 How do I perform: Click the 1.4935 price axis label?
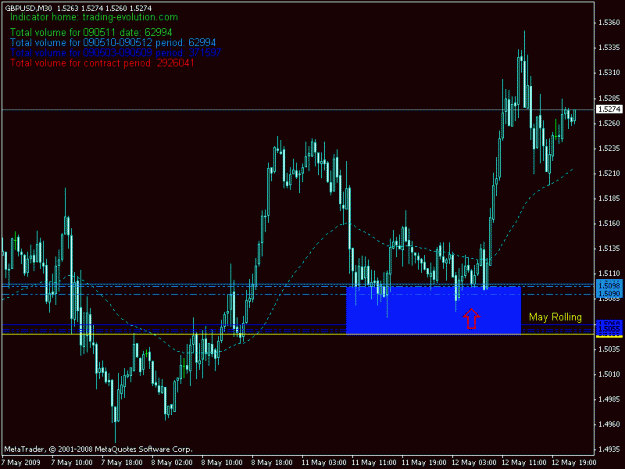609,449
